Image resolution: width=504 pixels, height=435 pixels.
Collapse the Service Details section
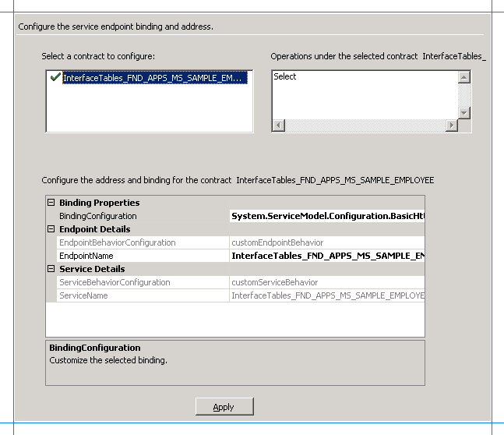tap(51, 269)
